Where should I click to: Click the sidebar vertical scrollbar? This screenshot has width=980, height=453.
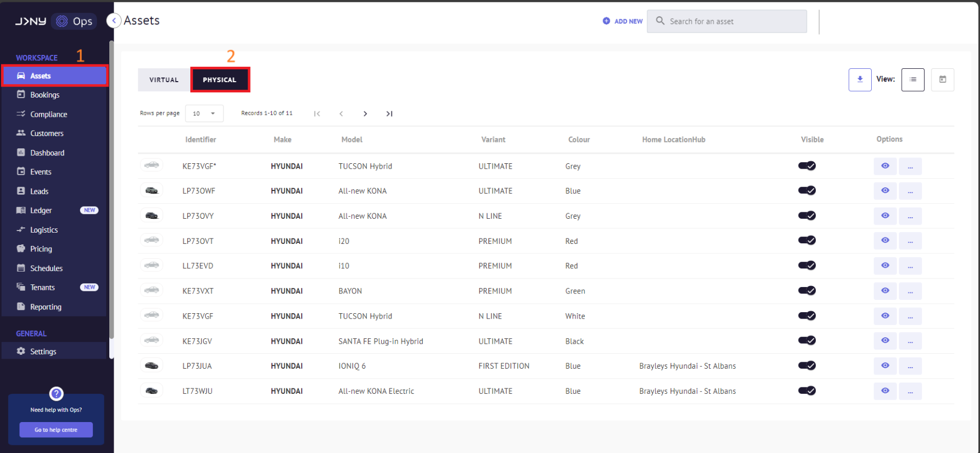[111, 189]
